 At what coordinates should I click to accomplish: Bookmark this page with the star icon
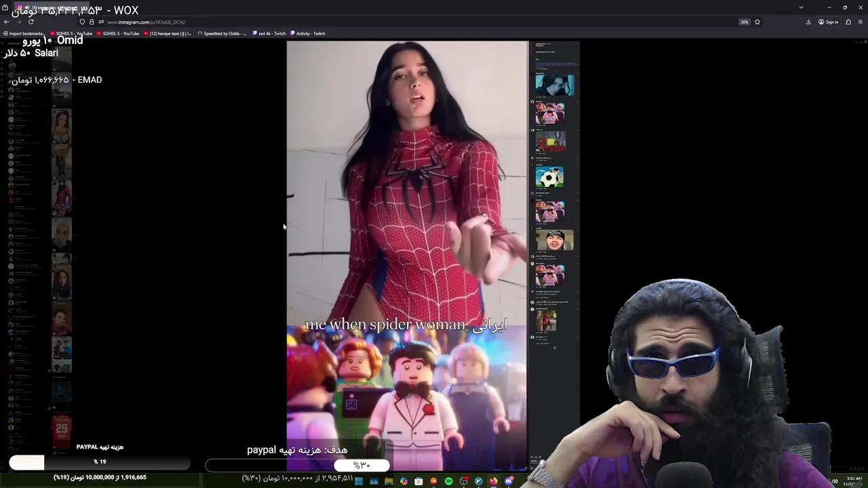757,22
